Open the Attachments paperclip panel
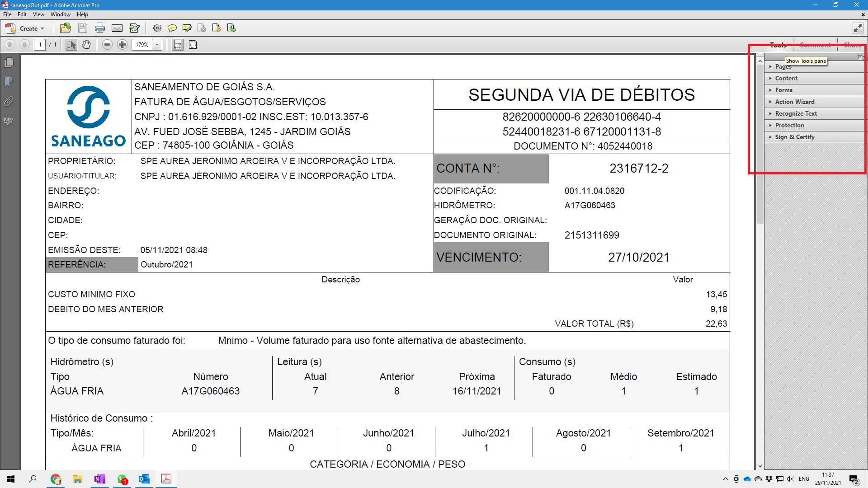This screenshot has width=868, height=488. click(9, 101)
